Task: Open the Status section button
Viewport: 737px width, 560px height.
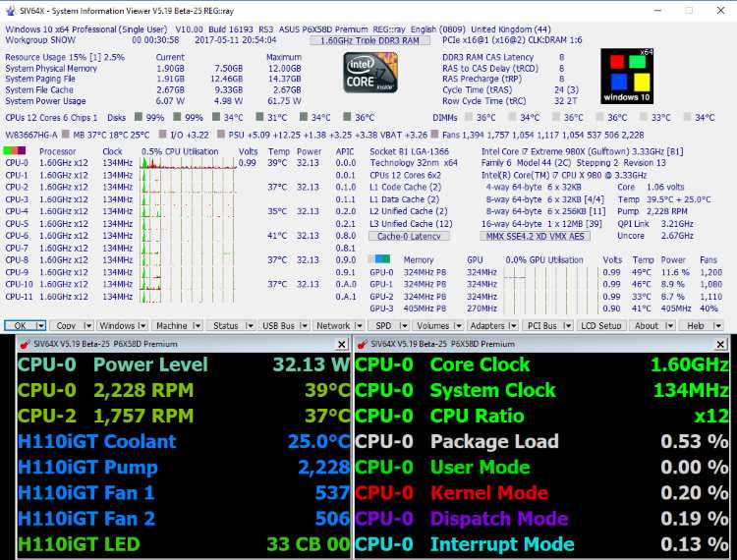Action: coord(226,325)
